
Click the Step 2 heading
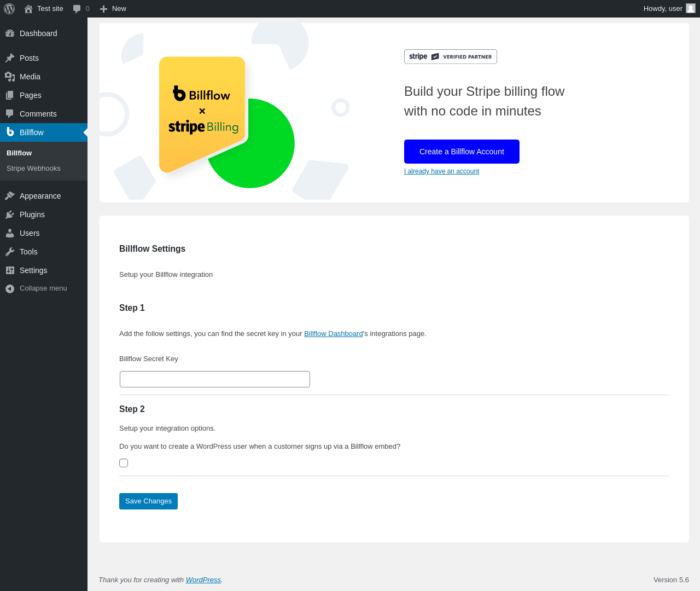[x=132, y=409]
